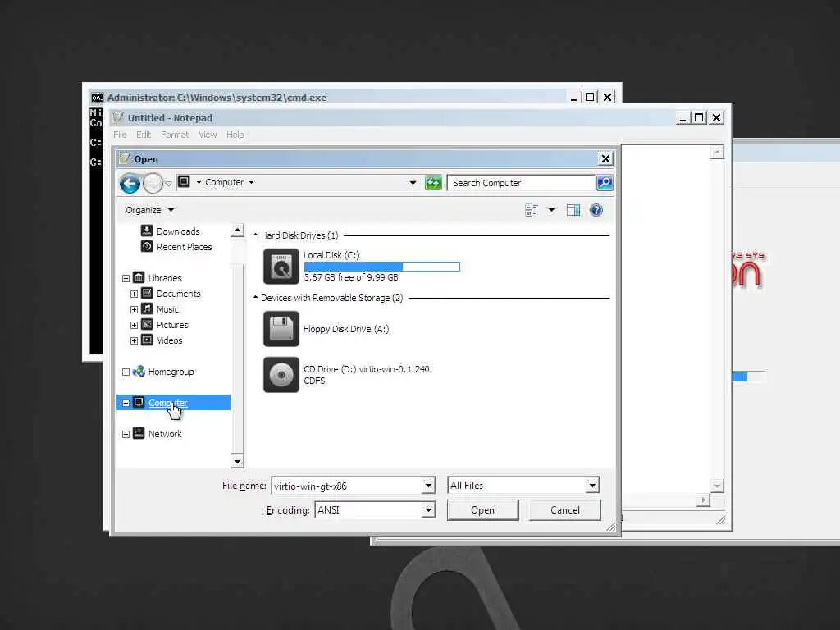840x630 pixels.
Task: Click navigation pane scroll up arrow
Action: click(237, 231)
